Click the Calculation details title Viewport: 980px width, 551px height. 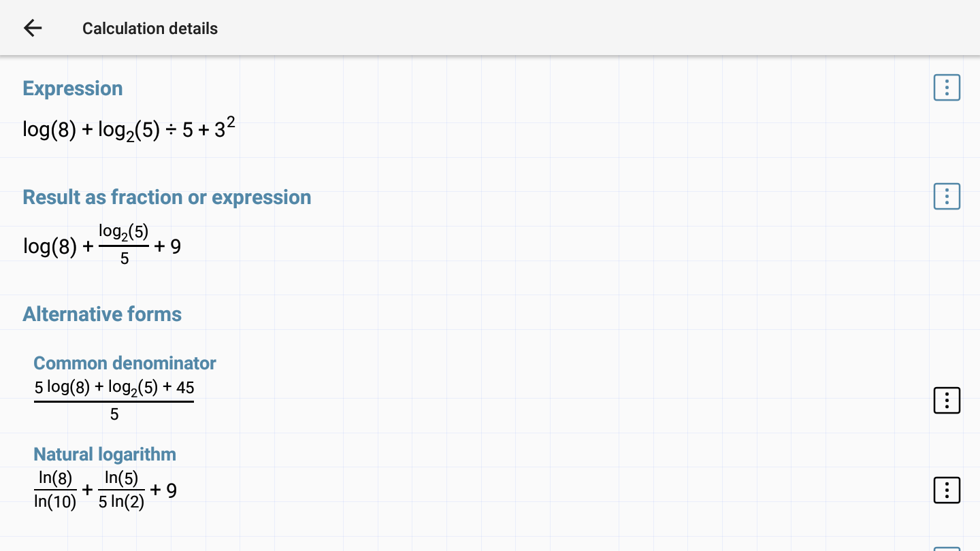pos(150,29)
